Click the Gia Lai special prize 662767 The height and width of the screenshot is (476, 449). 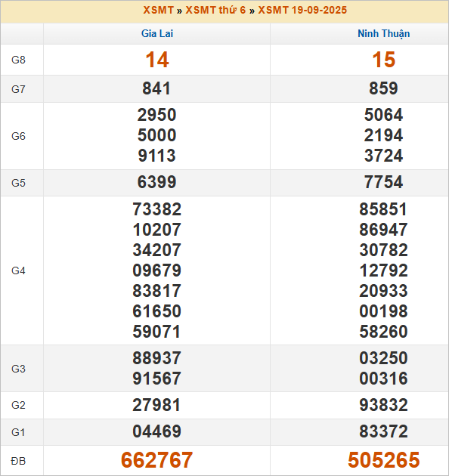tap(156, 460)
